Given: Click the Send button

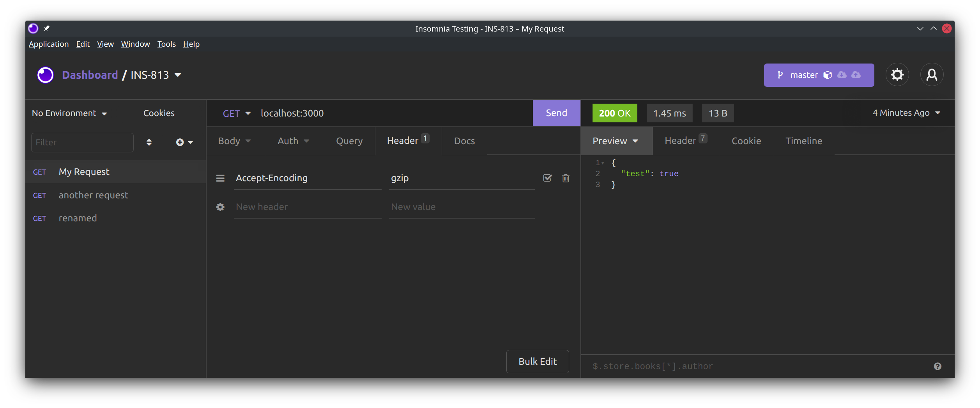Looking at the screenshot, I should tap(556, 113).
